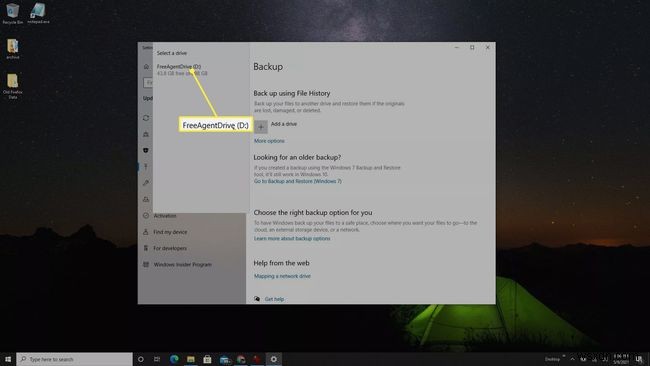Click the Settings gear icon on taskbar
Screen dimensions: 650x366
coord(274,359)
